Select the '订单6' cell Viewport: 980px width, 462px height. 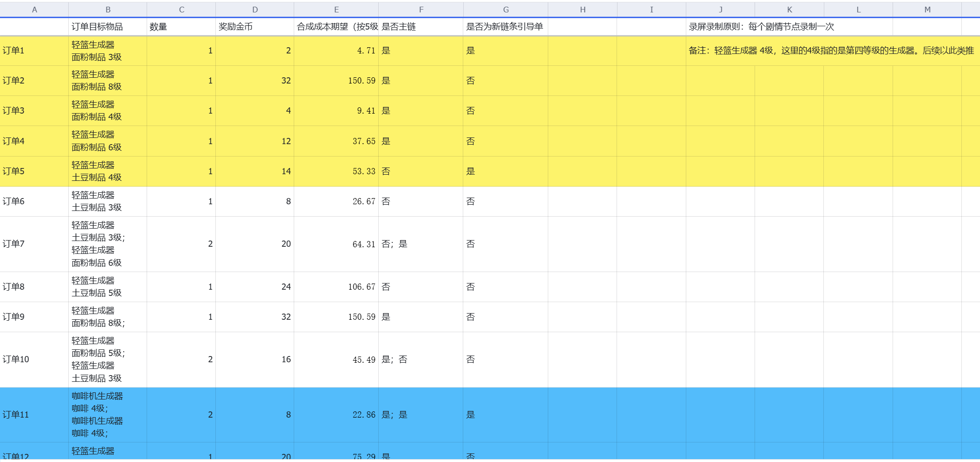click(x=34, y=201)
